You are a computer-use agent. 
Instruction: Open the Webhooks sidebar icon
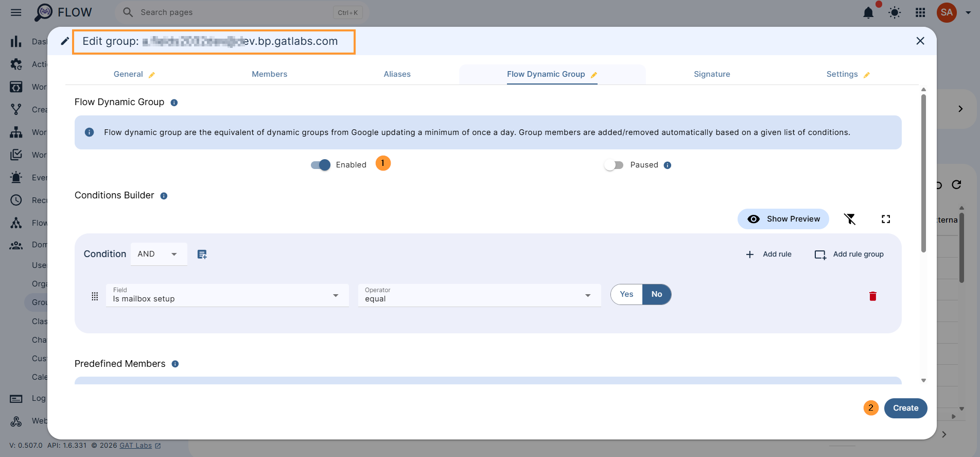[16, 421]
